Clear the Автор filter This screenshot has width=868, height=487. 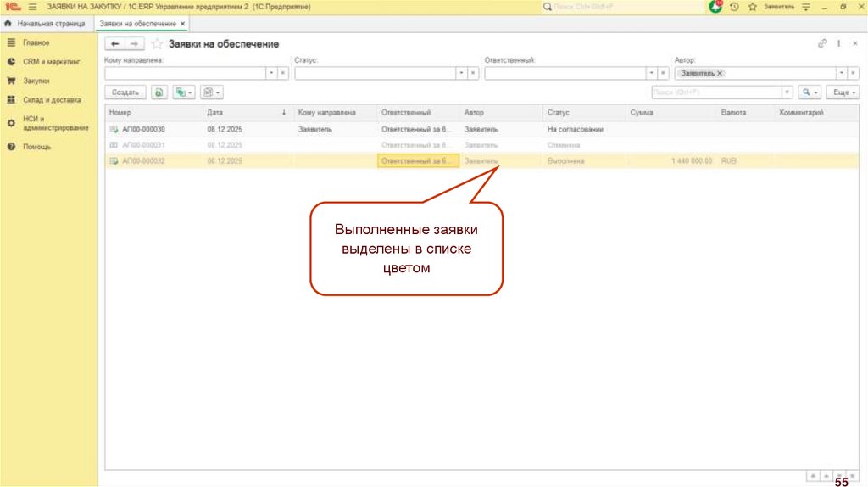click(x=853, y=73)
